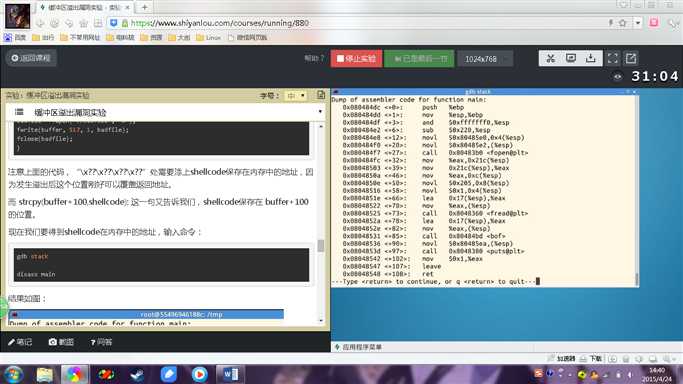683x384 pixels.
Task: Click the pink extension icon
Action: tap(654, 23)
